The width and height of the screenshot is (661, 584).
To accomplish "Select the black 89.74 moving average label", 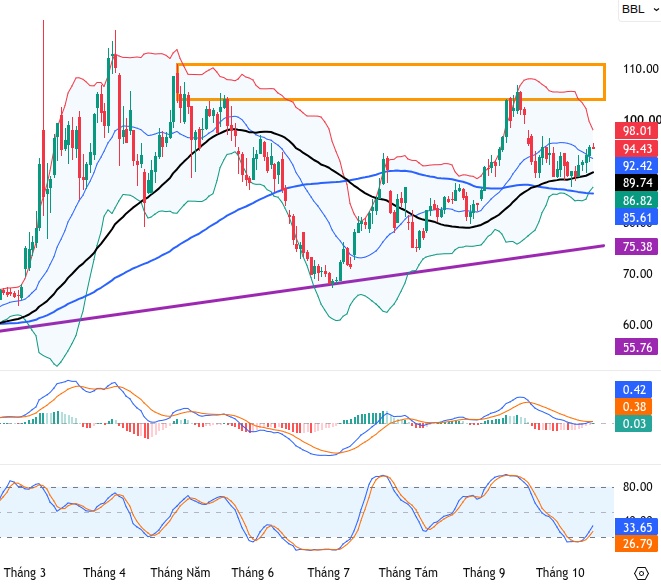I will 637,183.
